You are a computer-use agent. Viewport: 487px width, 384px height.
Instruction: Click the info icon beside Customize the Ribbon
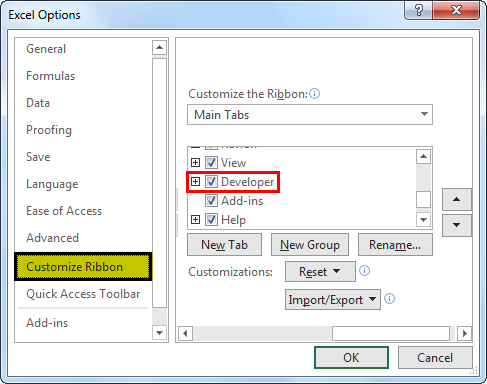[x=314, y=94]
